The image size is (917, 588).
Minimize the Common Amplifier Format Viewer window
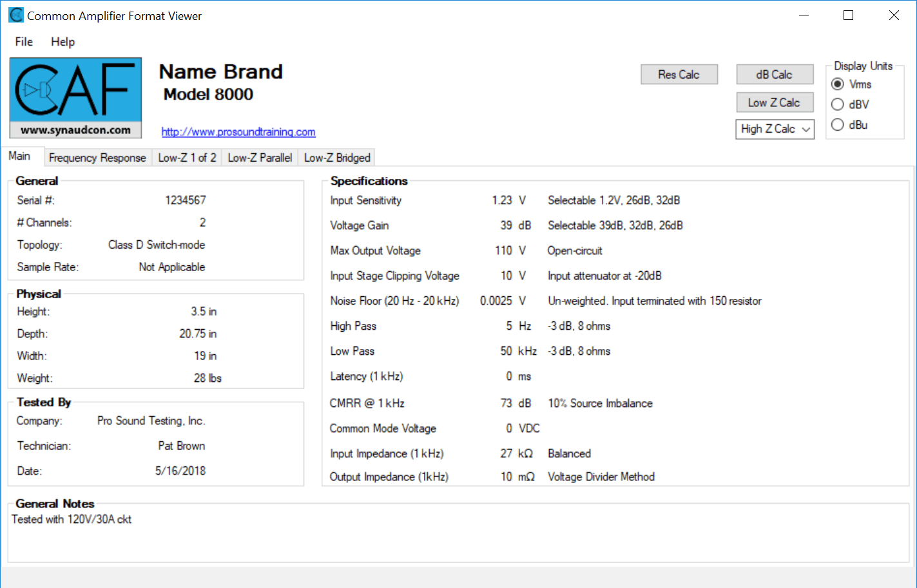pyautogui.click(x=804, y=15)
